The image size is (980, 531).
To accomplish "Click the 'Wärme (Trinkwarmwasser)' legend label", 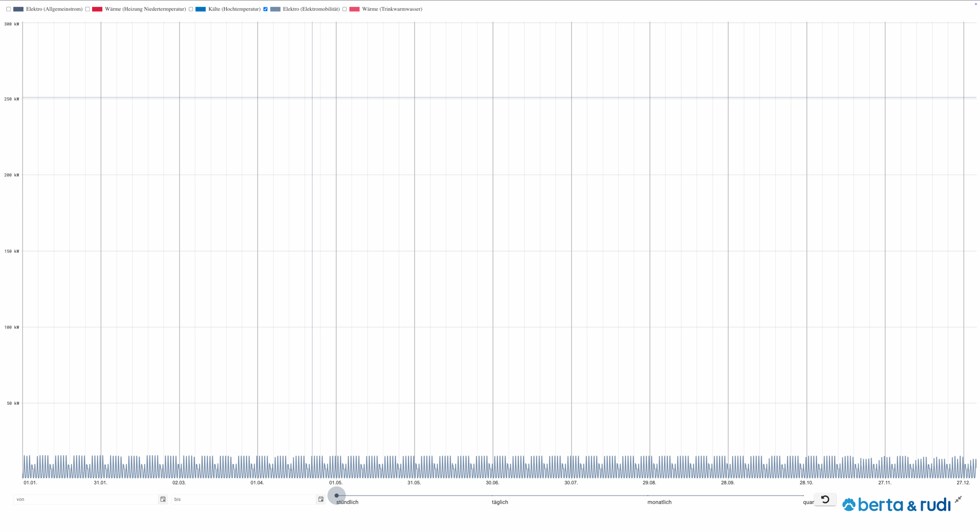I will (x=392, y=9).
